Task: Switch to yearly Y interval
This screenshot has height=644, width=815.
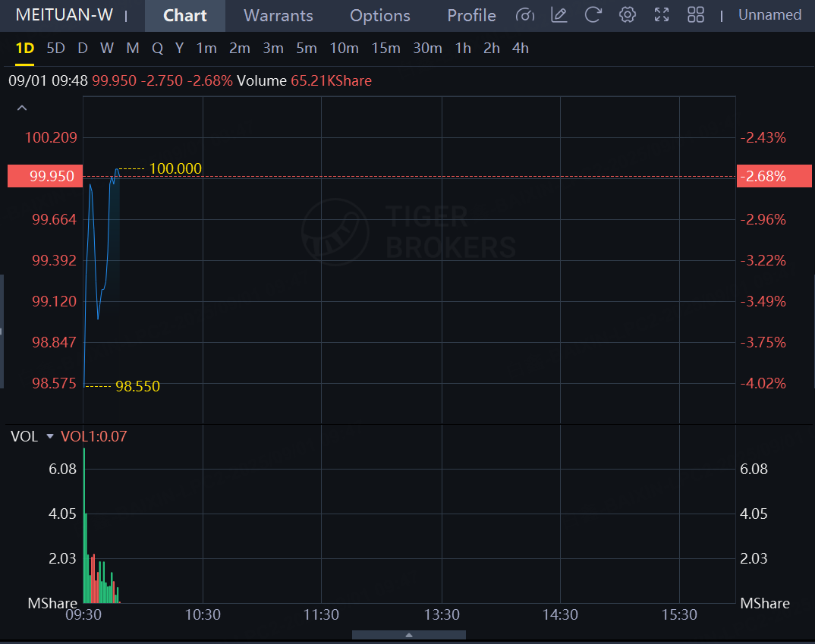Action: (179, 49)
